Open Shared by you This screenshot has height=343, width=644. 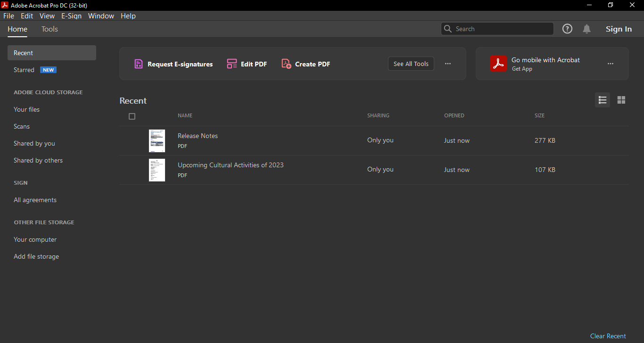(x=34, y=143)
